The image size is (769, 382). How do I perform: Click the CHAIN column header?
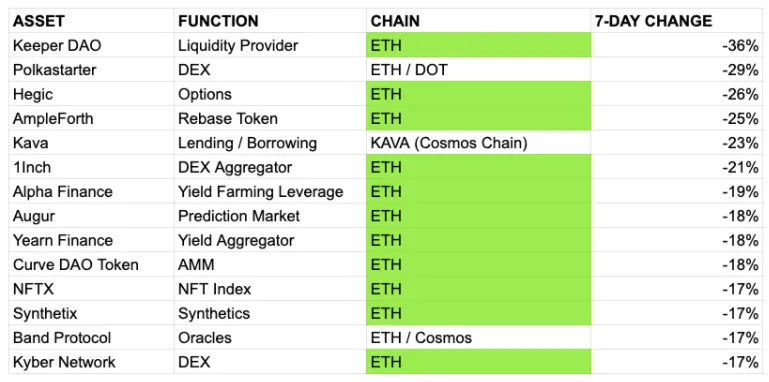point(479,21)
